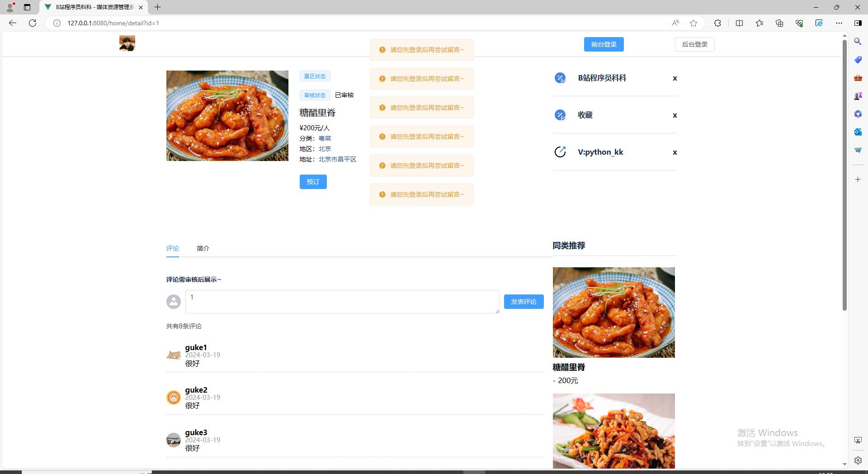Dismiss the B站程序员科科 row with x
This screenshot has width=868, height=474.
coord(675,78)
